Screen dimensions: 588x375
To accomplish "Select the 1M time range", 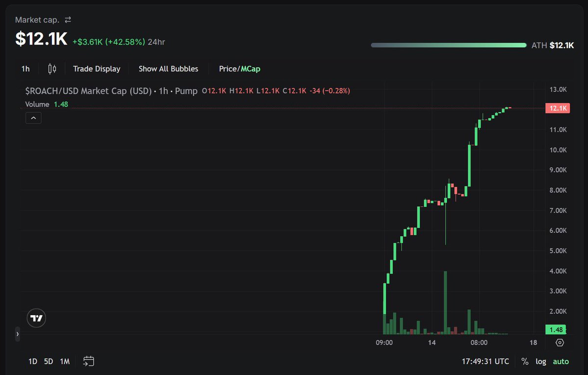I will click(x=65, y=361).
